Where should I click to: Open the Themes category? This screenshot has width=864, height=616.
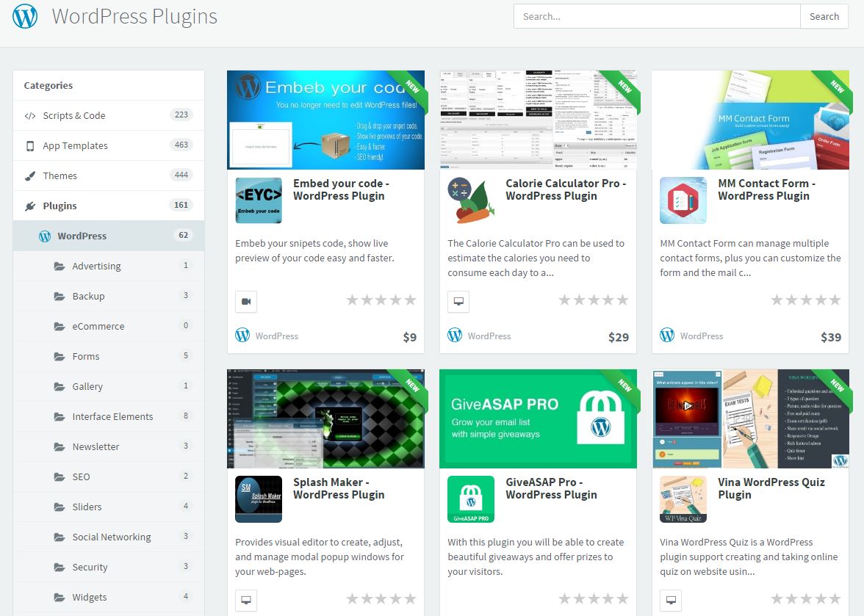(x=109, y=175)
